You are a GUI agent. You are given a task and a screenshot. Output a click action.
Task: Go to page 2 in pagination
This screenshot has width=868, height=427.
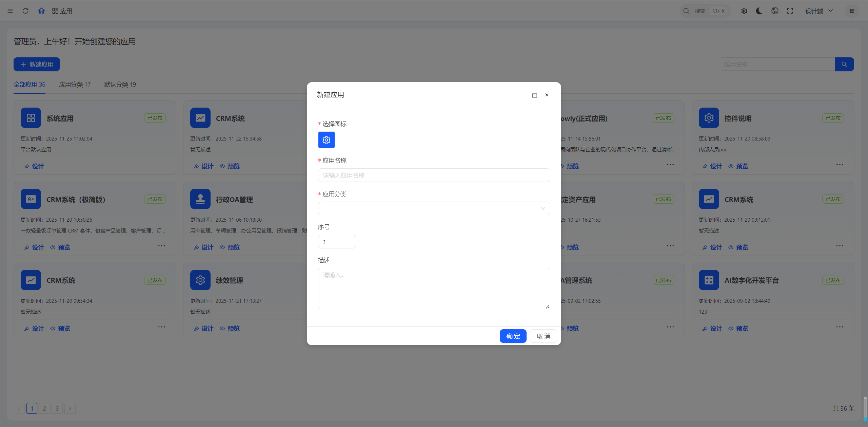tap(44, 408)
